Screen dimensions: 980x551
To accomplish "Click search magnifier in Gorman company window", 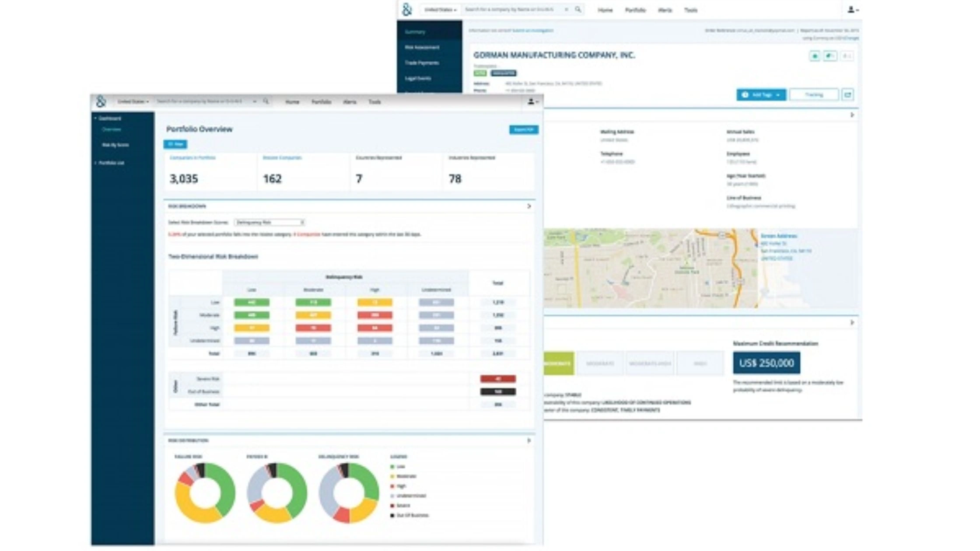I will pos(578,9).
